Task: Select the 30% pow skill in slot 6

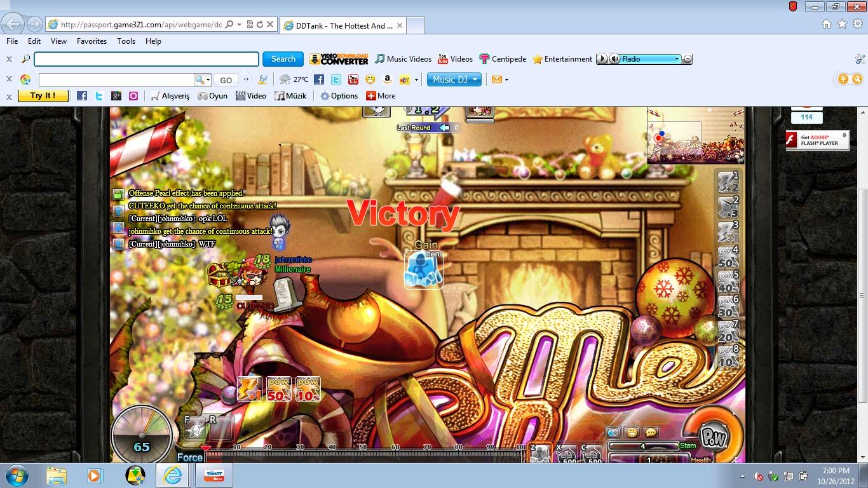Action: tap(728, 308)
